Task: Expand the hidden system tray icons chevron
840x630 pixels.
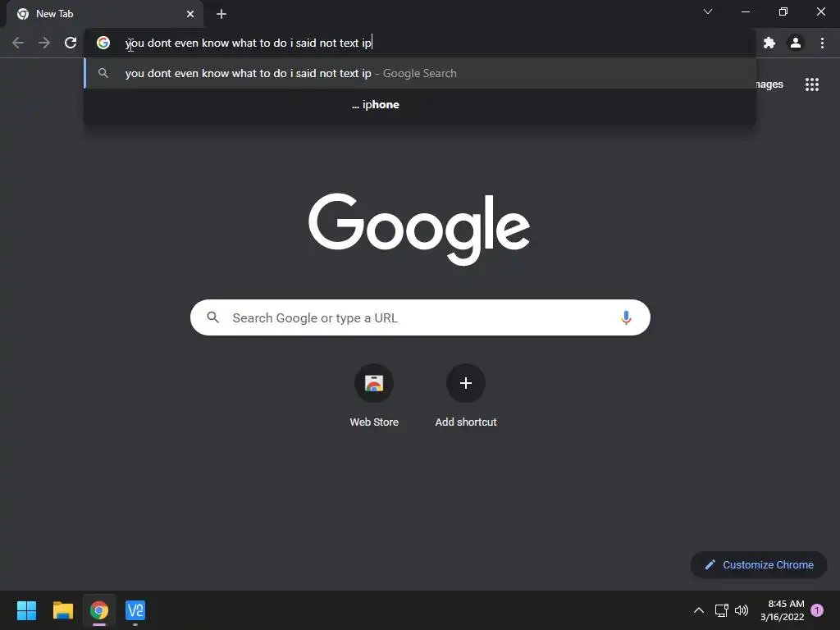Action: 699,610
